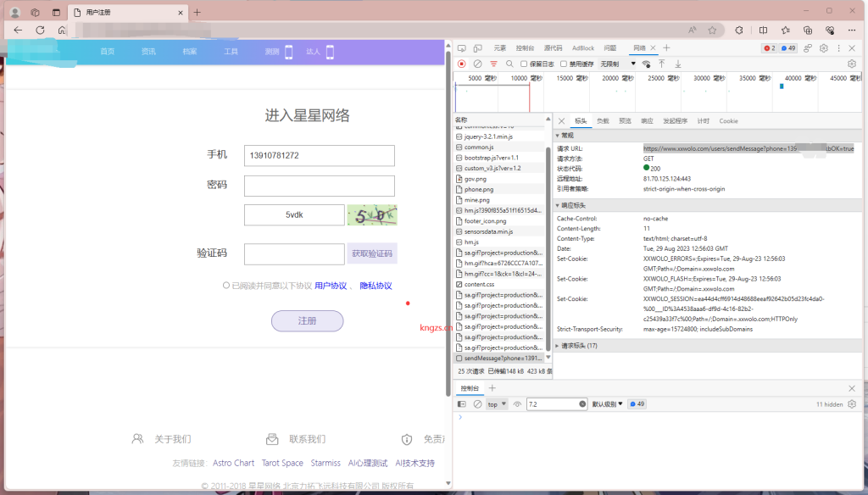The height and width of the screenshot is (495, 868).
Task: Click the red error count badge 2
Action: (770, 48)
